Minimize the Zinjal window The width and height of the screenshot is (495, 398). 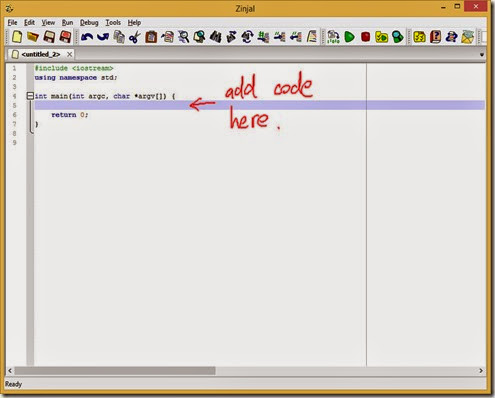pos(443,7)
